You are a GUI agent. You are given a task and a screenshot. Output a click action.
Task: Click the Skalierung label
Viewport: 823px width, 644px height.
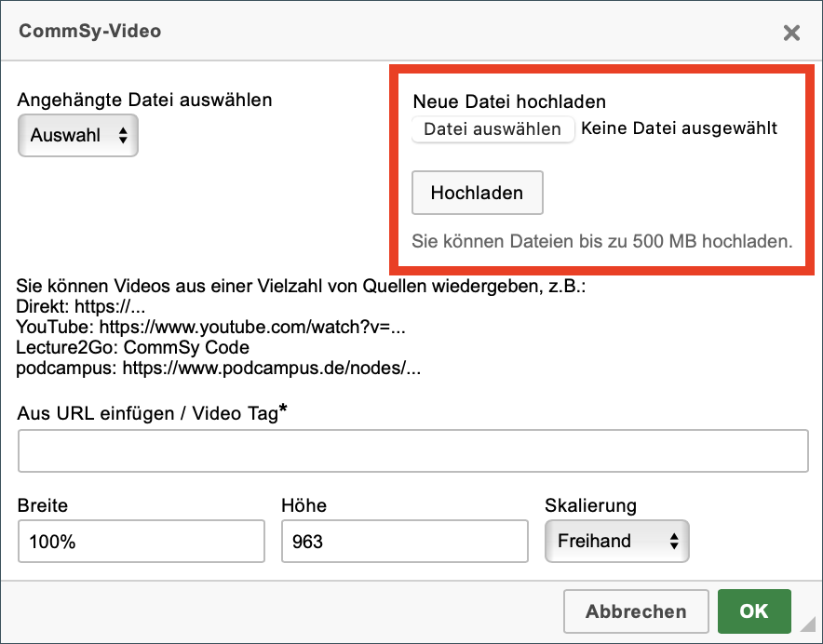[590, 505]
